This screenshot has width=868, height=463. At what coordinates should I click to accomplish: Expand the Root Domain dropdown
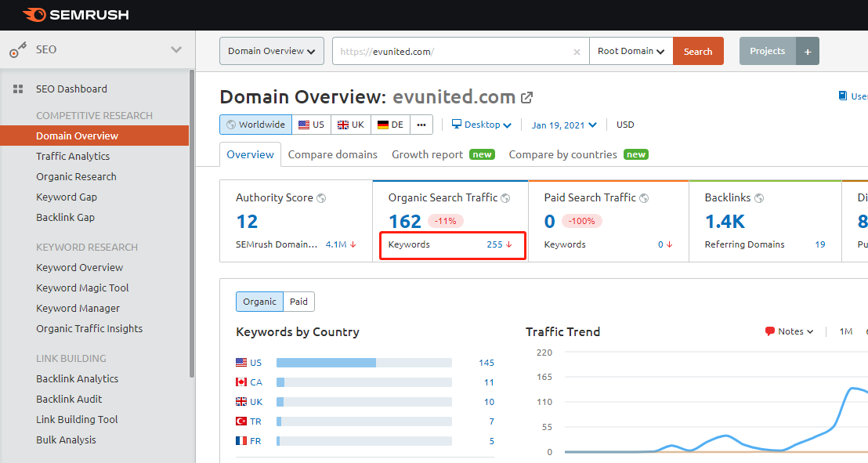tap(631, 52)
